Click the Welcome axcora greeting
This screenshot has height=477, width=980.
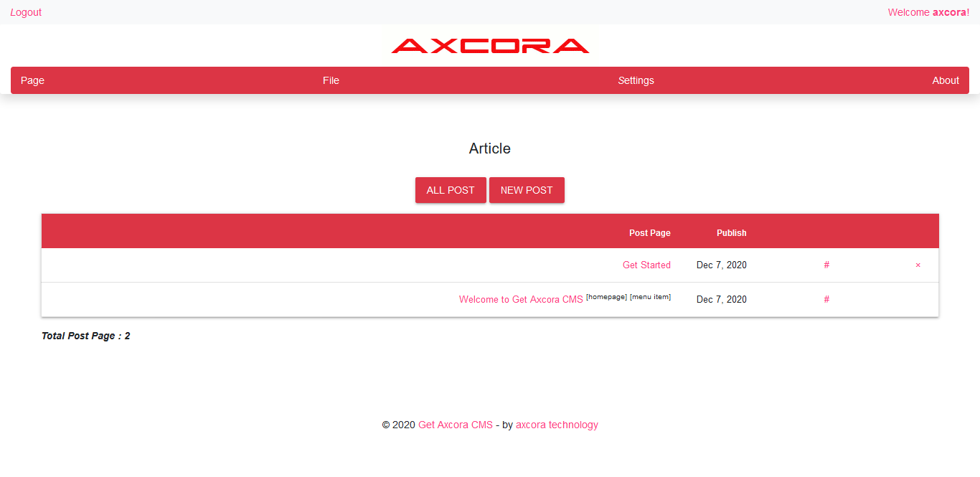tap(928, 12)
